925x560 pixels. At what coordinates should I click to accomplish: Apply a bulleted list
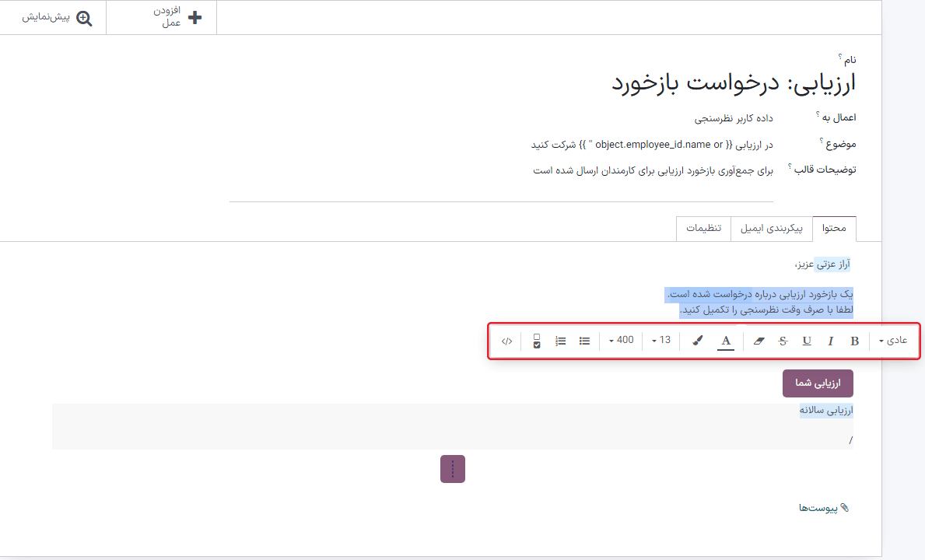(584, 340)
